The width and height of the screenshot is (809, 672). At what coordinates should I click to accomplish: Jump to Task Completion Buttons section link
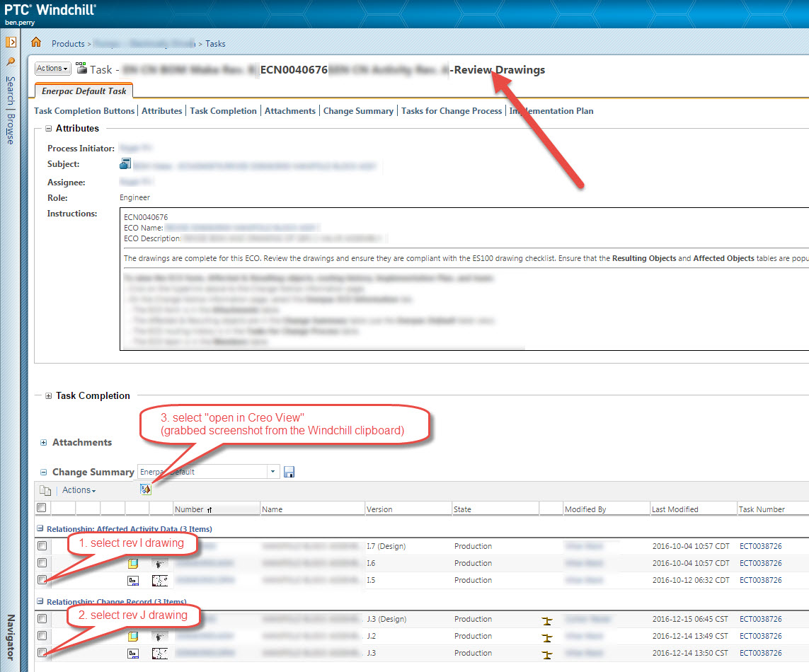84,111
